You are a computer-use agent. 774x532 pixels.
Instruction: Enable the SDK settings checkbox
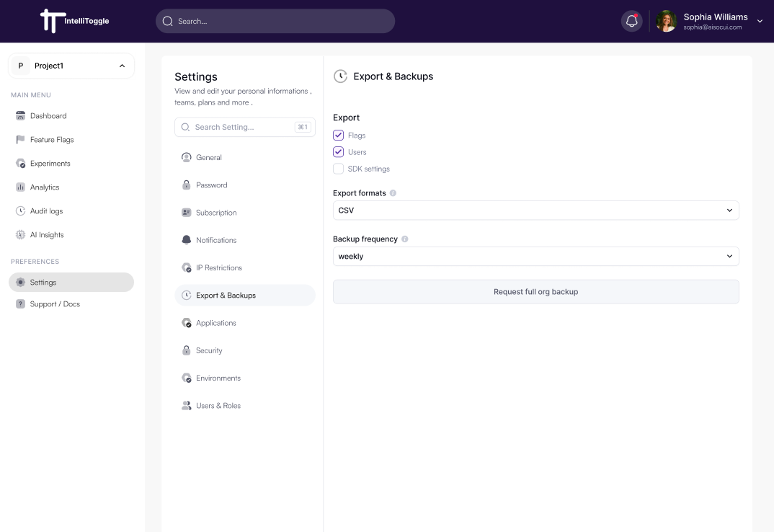338,169
